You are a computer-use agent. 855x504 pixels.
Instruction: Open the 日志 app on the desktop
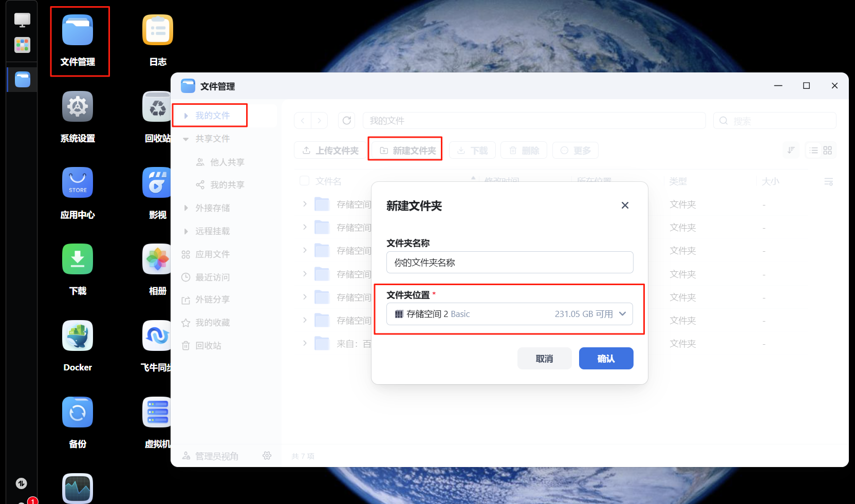coord(158,41)
